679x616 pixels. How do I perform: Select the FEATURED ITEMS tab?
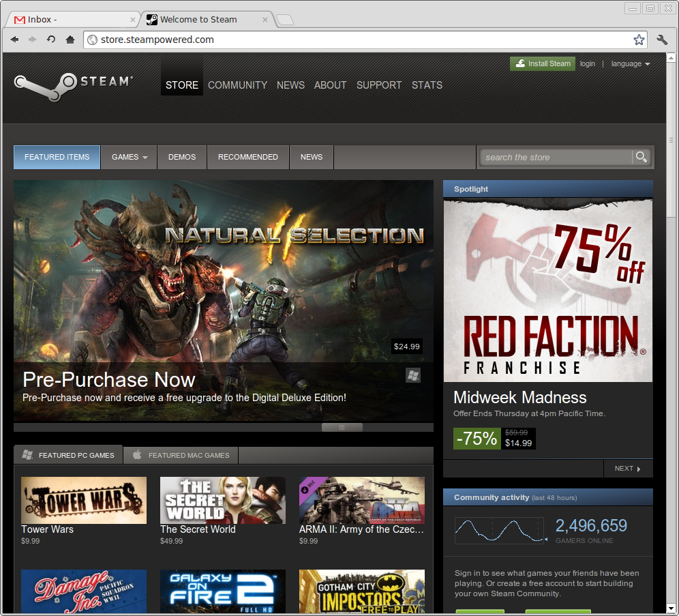coord(57,157)
